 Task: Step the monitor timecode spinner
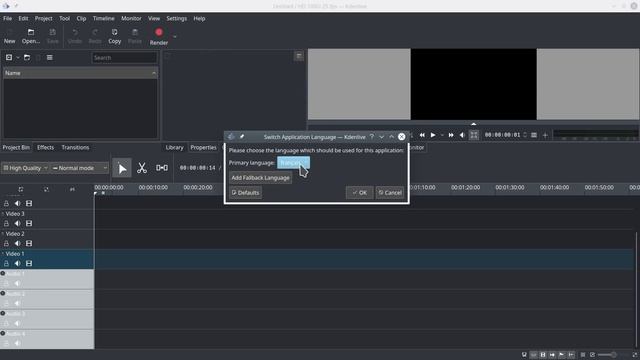(x=525, y=135)
